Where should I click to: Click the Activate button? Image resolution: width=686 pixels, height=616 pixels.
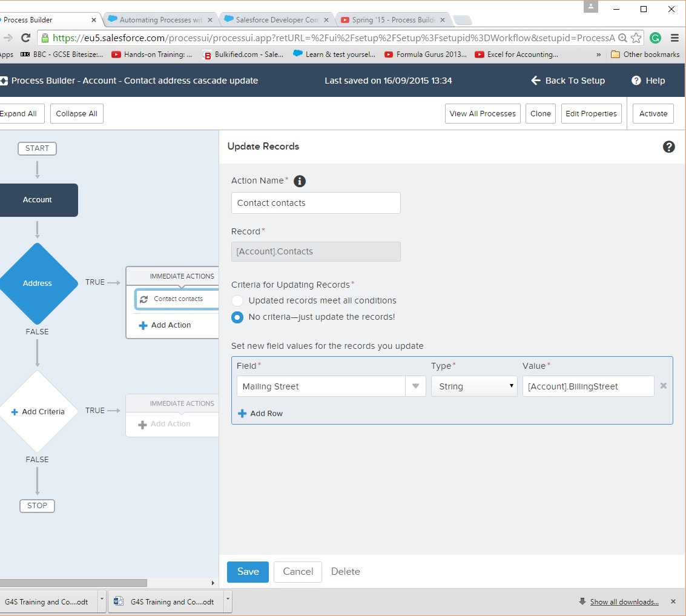coord(653,114)
